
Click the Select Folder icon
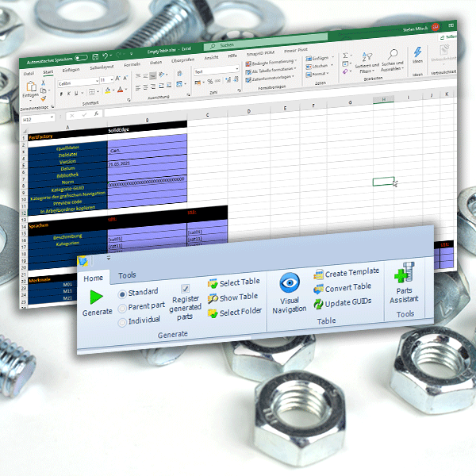[213, 313]
